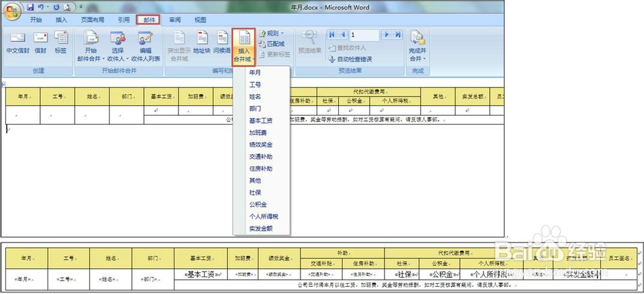
Task: Open the 开始邮件合并 dropdown
Action: click(x=90, y=46)
